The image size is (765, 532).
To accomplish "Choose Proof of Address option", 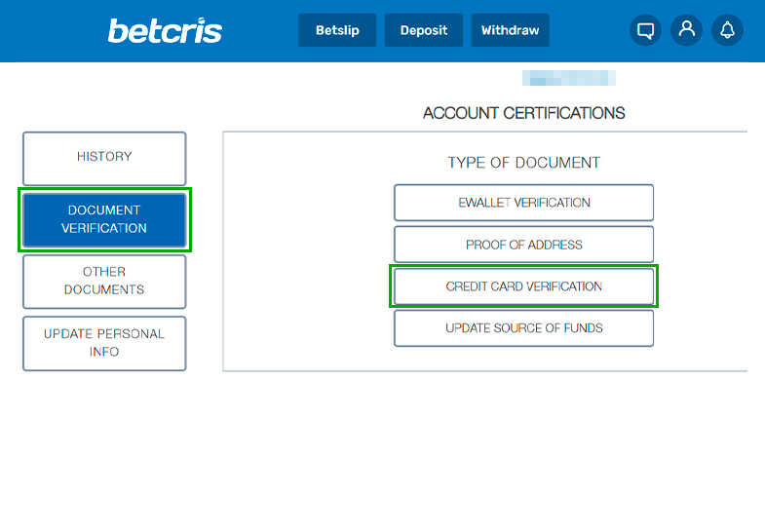I will point(524,245).
